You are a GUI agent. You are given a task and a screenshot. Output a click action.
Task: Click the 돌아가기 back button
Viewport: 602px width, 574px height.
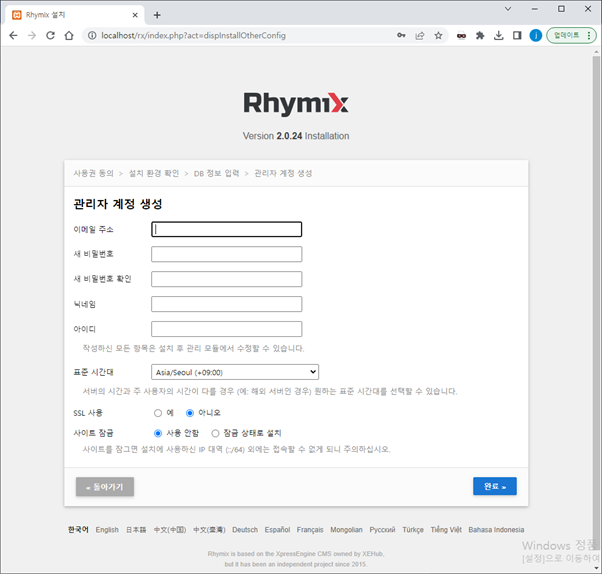click(105, 487)
